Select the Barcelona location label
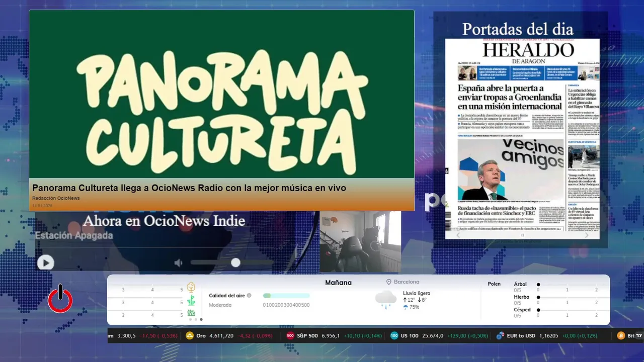Image resolution: width=644 pixels, height=362 pixels. (407, 282)
